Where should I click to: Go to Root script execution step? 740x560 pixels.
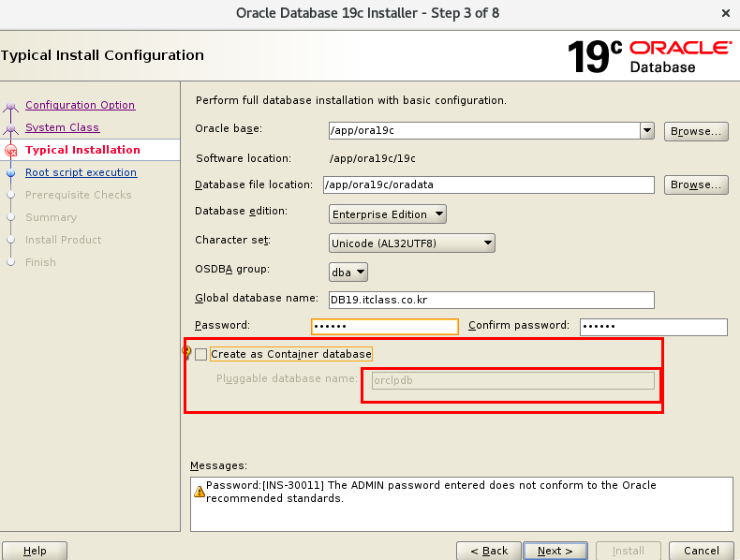81,172
